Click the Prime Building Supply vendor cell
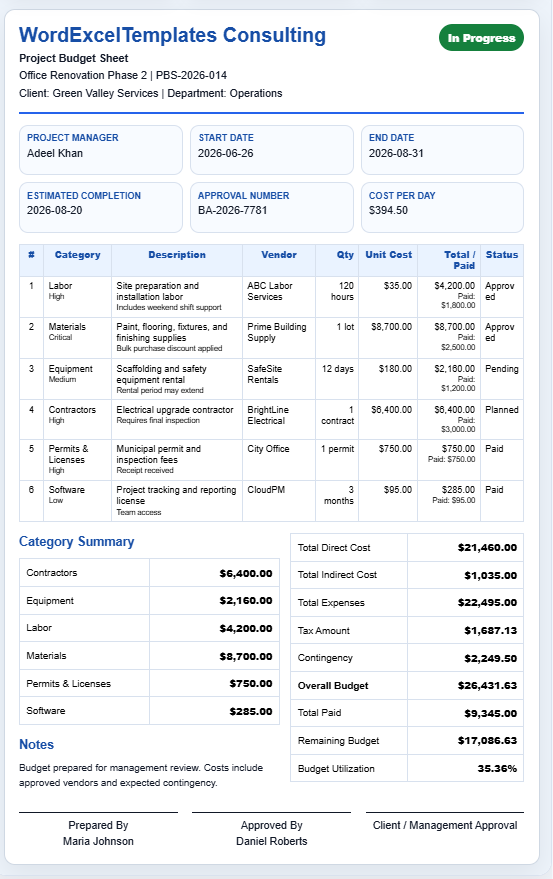The image size is (553, 879). 279,337
